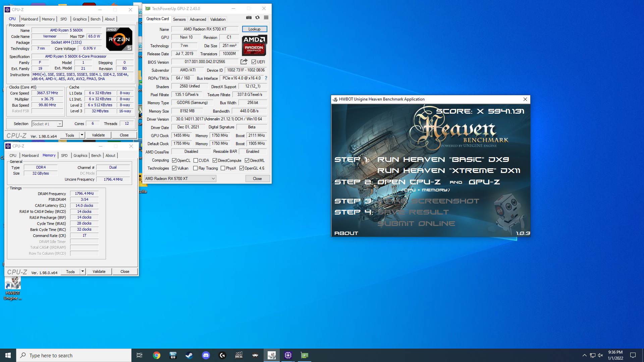Open SPD tab in top CPU-Z window
Image resolution: width=644 pixels, height=362 pixels.
coord(64,19)
